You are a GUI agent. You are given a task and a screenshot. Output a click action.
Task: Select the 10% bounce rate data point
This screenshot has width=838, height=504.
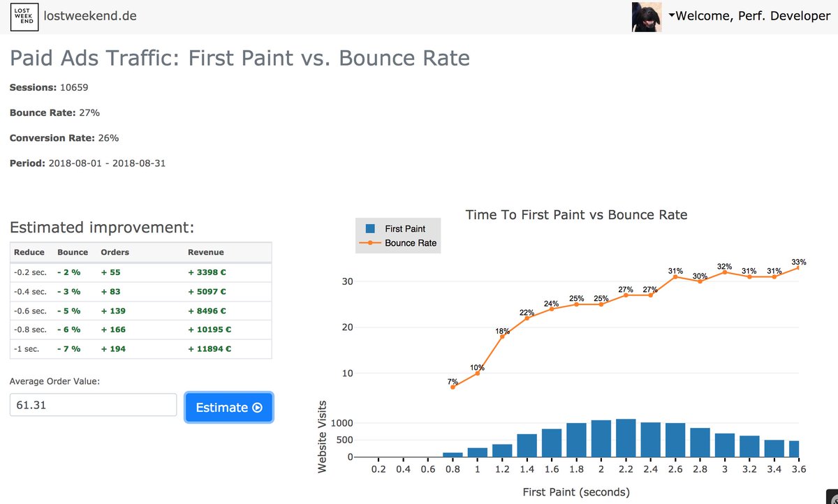click(x=477, y=373)
